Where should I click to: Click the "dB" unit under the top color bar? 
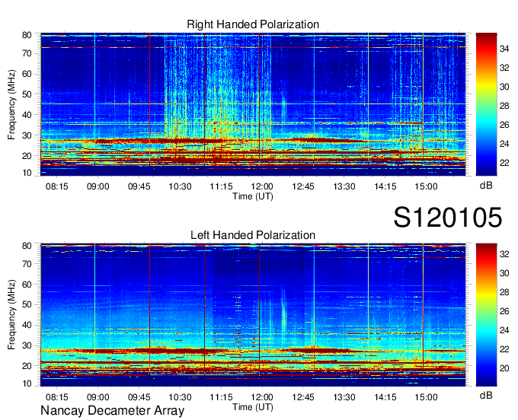pos(486,186)
